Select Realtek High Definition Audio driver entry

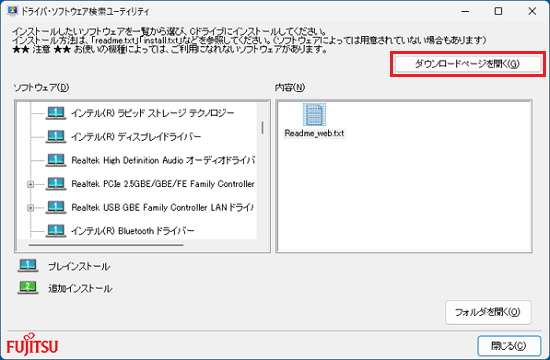pos(163,160)
